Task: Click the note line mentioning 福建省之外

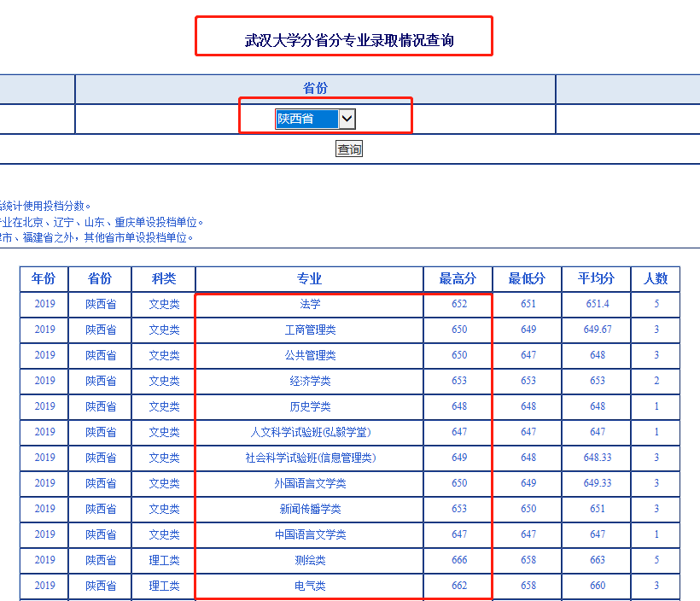Action: [x=96, y=237]
